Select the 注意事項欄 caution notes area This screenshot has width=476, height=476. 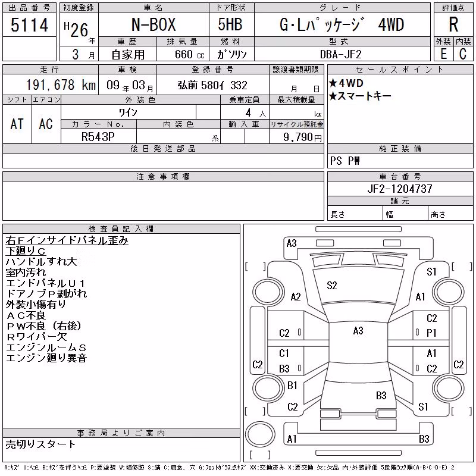coord(163,201)
